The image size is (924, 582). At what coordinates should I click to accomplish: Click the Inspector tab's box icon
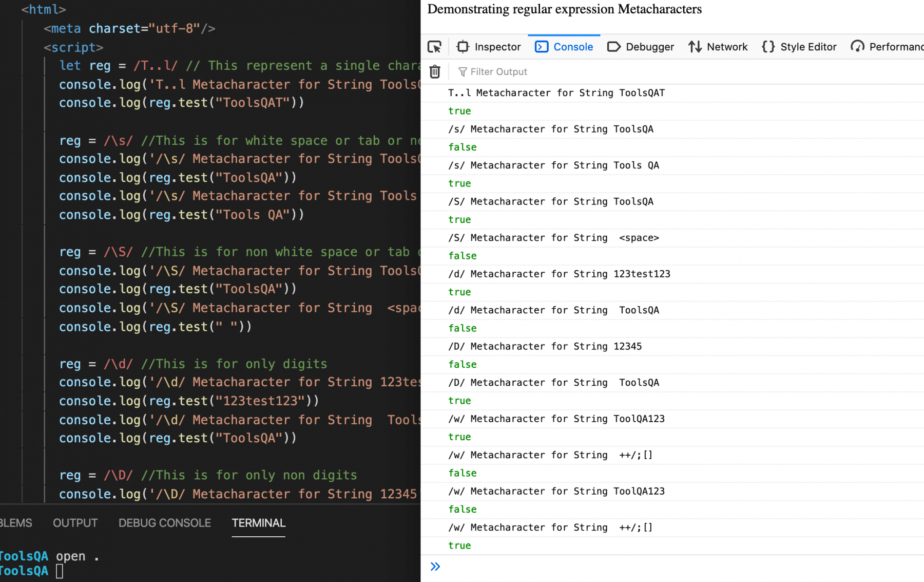463,47
